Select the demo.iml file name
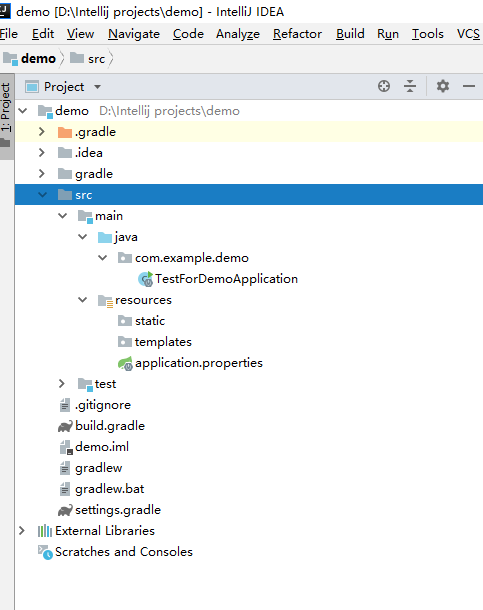Screen dimensions: 483x610 tap(102, 447)
